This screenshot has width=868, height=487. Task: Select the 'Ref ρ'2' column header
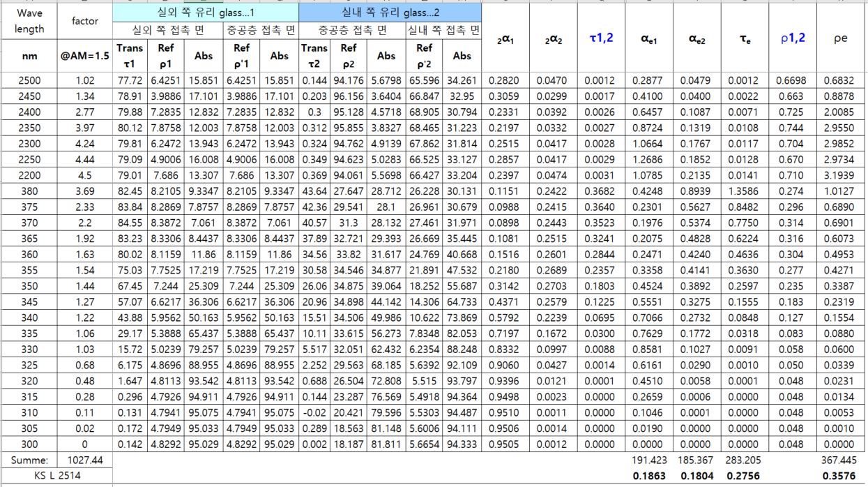(x=425, y=56)
